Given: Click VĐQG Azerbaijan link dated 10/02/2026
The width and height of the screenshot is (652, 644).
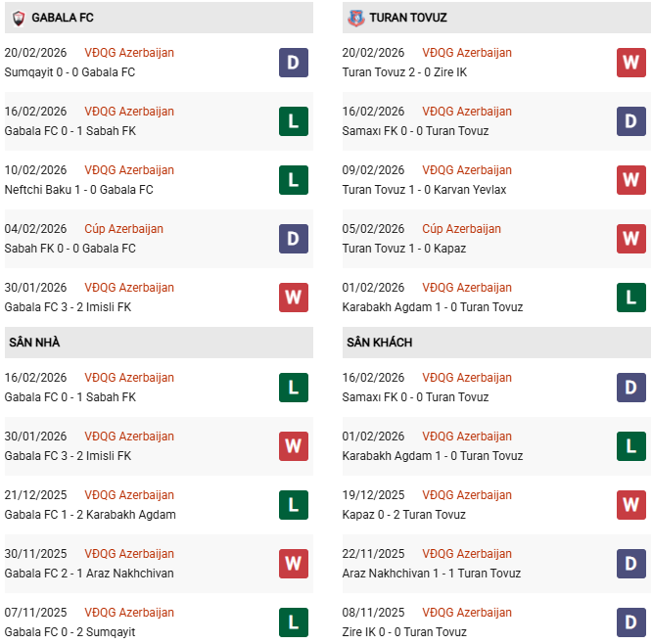Looking at the screenshot, I should (129, 170).
